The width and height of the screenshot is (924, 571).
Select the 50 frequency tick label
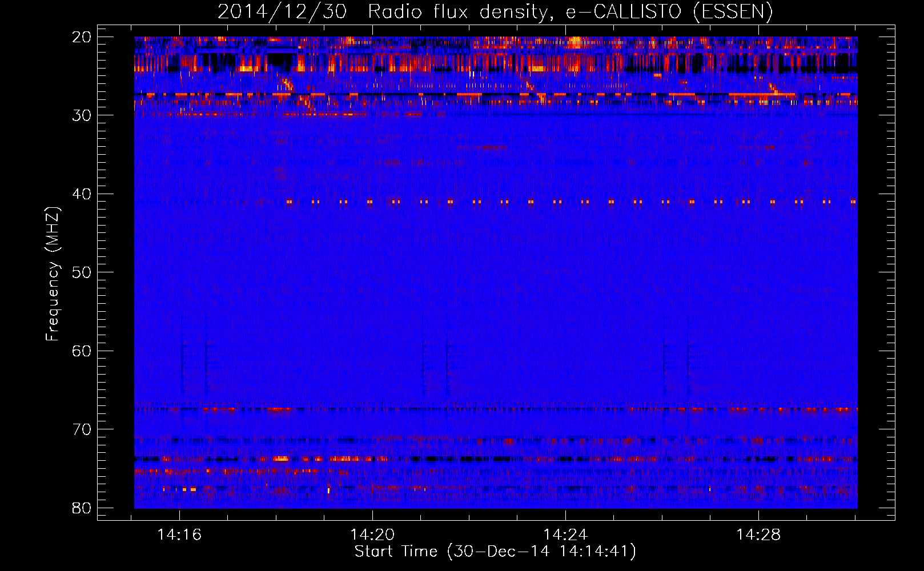click(x=82, y=272)
